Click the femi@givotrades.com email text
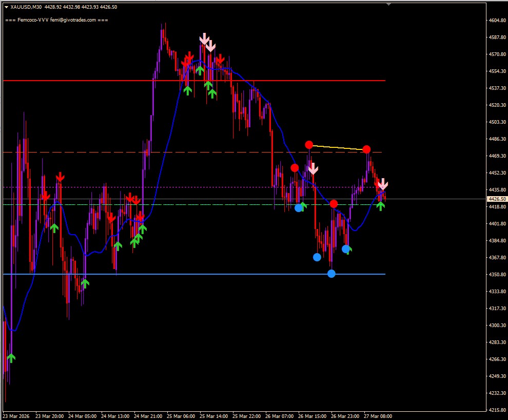Screen dimensions: 508x420 [x=72, y=20]
